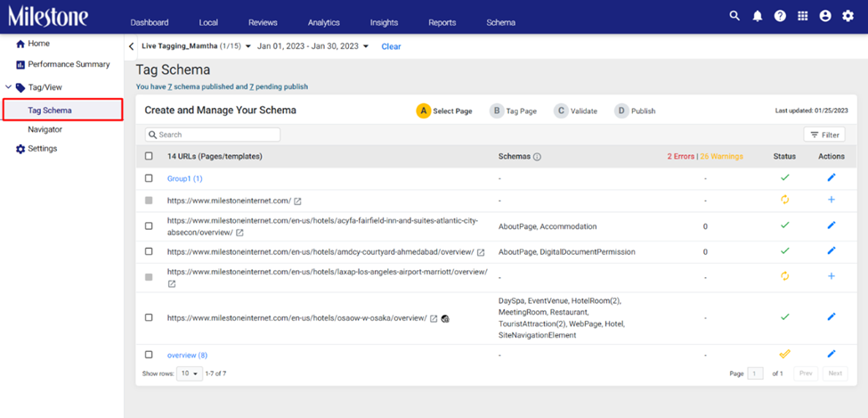Viewport: 868px width, 418px height.
Task: Open the top bar settings gear
Action: 848,16
